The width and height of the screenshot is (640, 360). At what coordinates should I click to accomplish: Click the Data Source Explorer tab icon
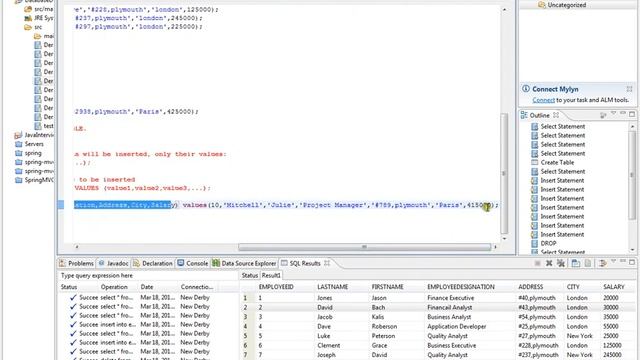click(216, 263)
